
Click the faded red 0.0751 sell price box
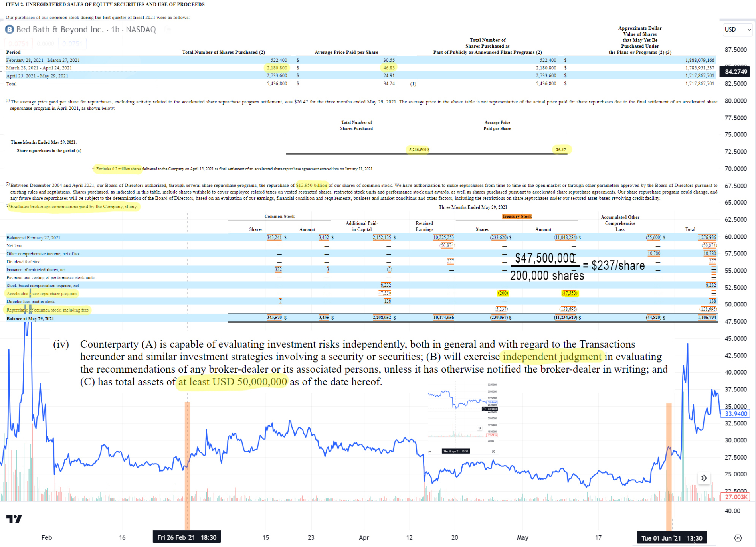click(x=18, y=43)
